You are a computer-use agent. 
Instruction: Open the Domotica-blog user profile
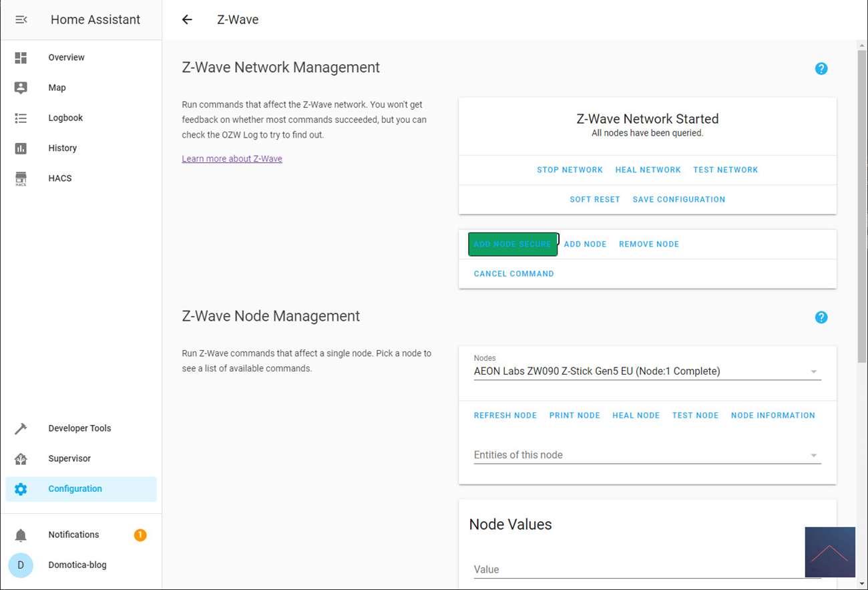pos(77,565)
